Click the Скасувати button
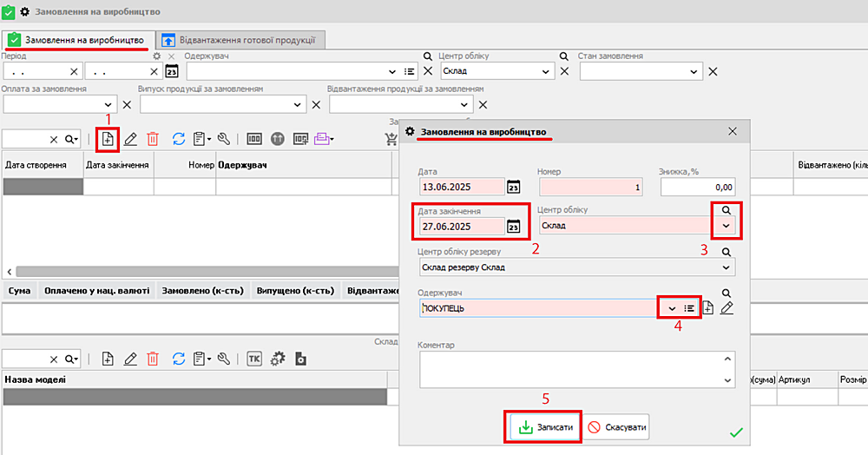This screenshot has height=455, width=868. pyautogui.click(x=616, y=427)
